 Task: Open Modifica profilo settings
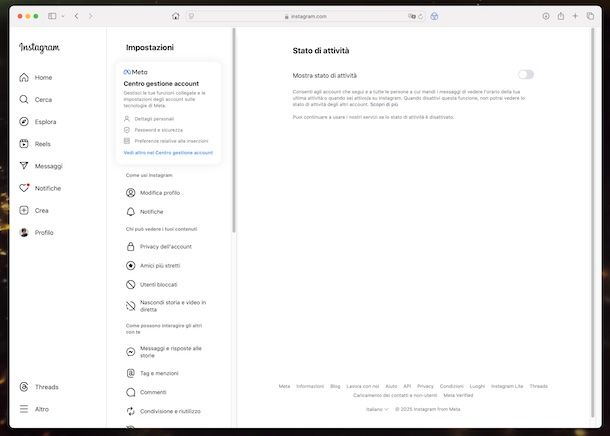(x=153, y=193)
